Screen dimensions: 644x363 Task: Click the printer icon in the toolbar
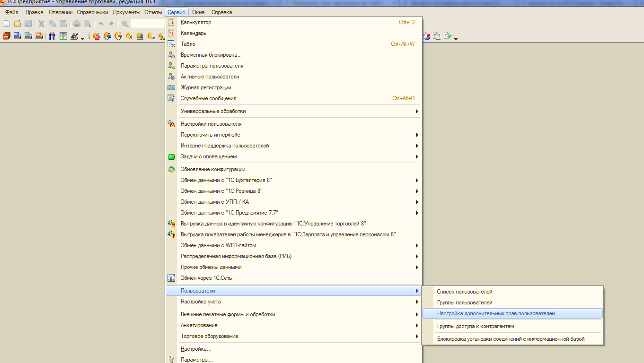77,24
